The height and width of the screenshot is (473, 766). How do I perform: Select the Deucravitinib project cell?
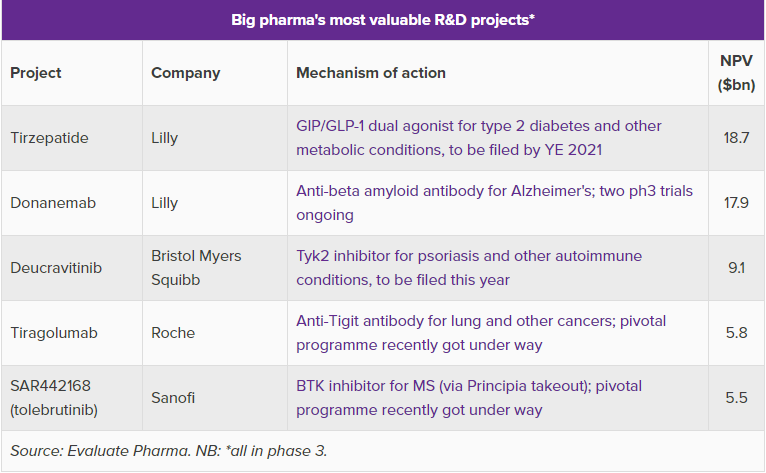55,268
